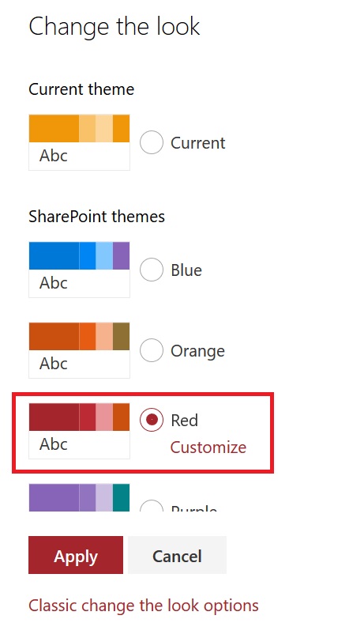Click the pink swatch in Red theme
This screenshot has width=364, height=623.
pyautogui.click(x=104, y=417)
